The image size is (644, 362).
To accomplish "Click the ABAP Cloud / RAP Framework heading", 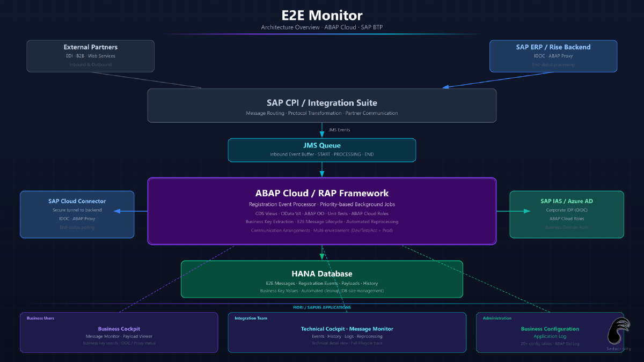I will tap(322, 193).
